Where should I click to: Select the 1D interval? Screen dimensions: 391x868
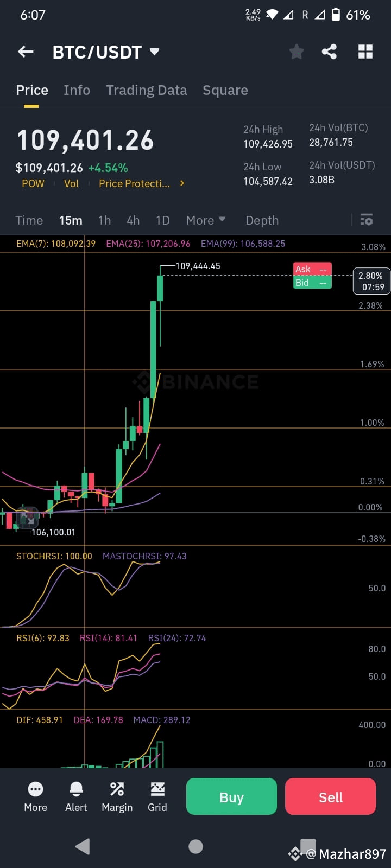pyautogui.click(x=163, y=220)
